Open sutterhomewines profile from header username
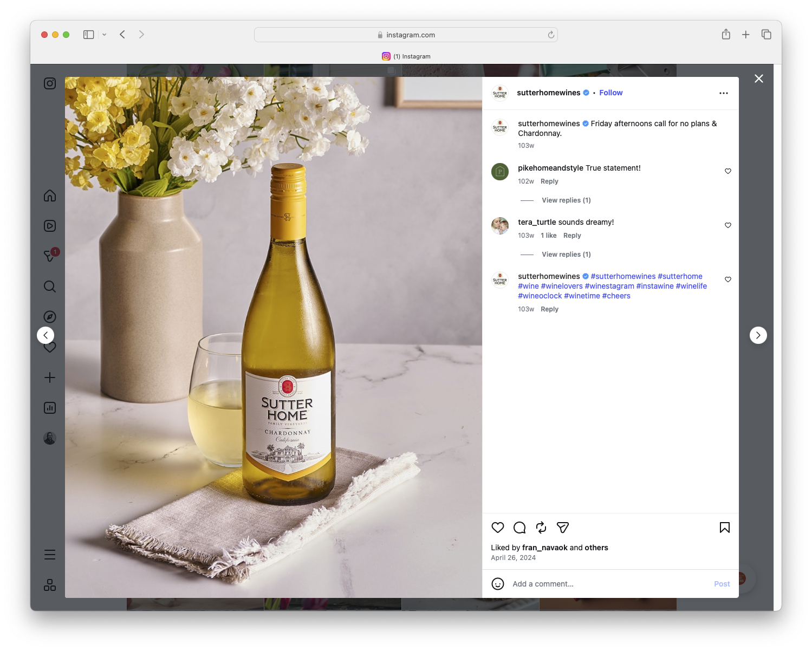This screenshot has width=812, height=651. tap(549, 93)
